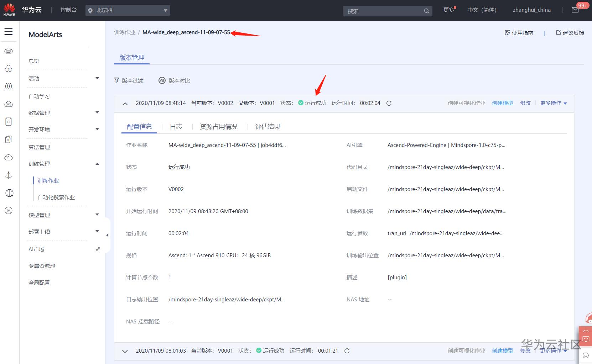Select 自动化搜索作业 in the sidebar
Image resolution: width=592 pixels, height=364 pixels.
56,197
